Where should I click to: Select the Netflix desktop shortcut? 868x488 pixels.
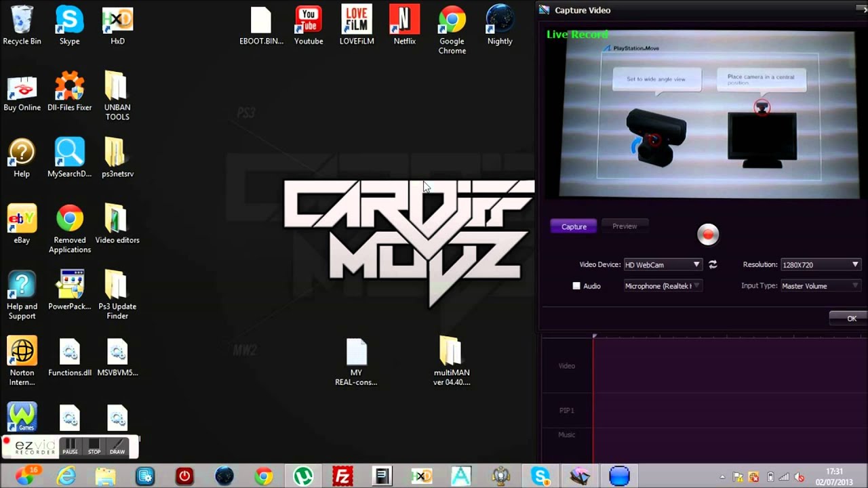point(404,26)
